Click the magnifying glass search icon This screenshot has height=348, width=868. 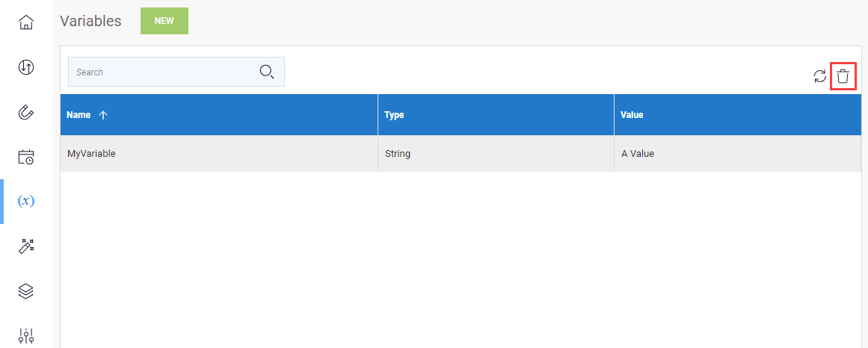pyautogui.click(x=267, y=72)
